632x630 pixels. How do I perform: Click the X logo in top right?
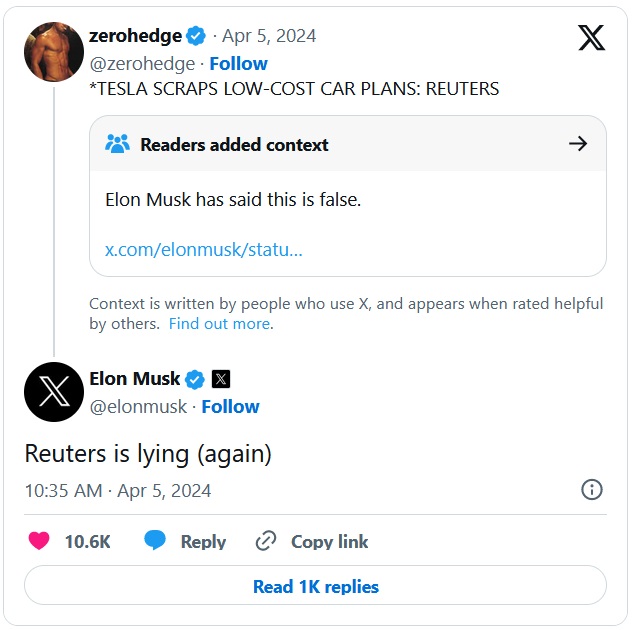[x=592, y=38]
